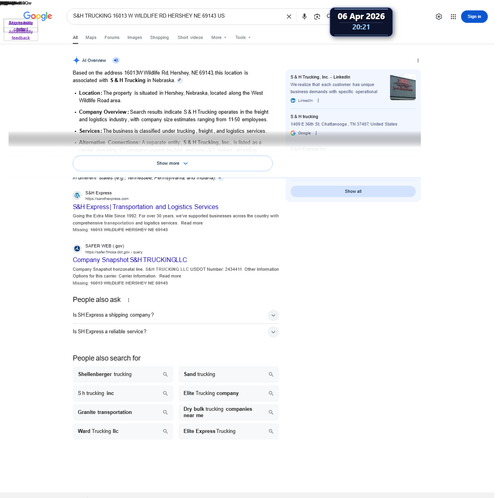Click Google source icon in sidebar card
500x498 pixels.
293,133
